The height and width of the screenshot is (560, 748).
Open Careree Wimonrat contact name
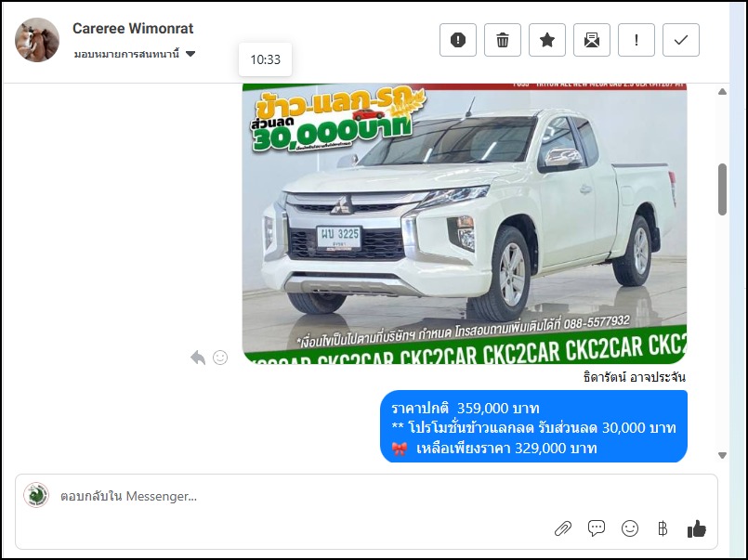(x=133, y=29)
